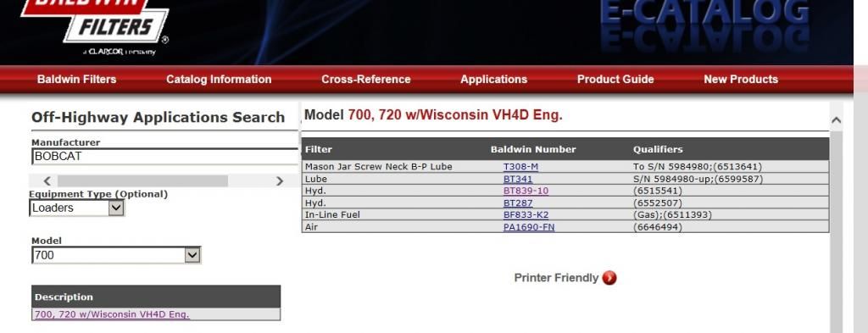This screenshot has height=333, width=868.
Task: Expand the Model 700 dropdown
Action: point(116,255)
